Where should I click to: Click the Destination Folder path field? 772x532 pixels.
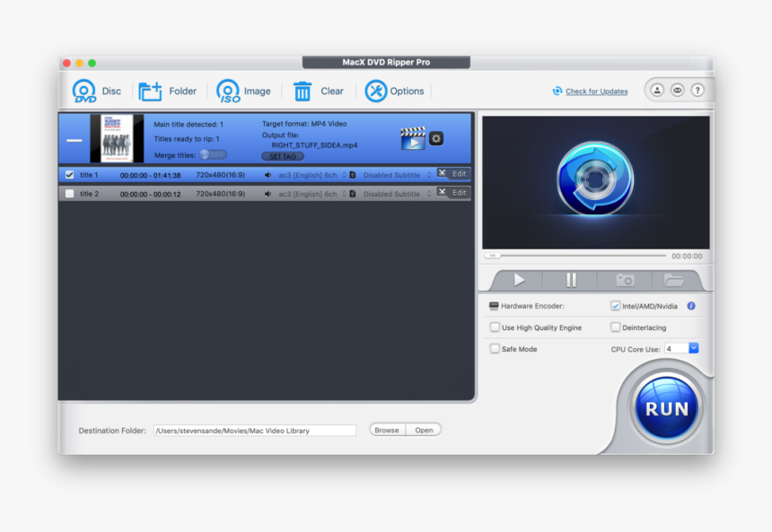click(x=255, y=431)
